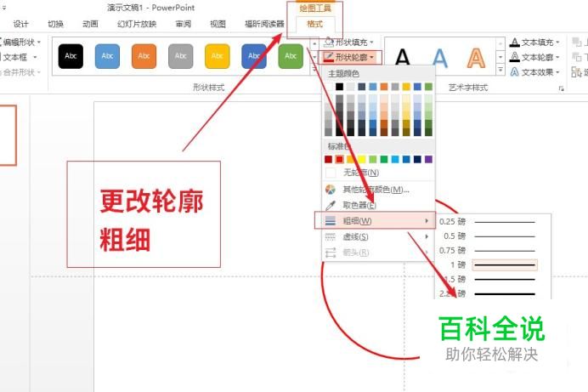The image size is (588, 392).
Task: Choose the blue A WordArt style
Action: (x=440, y=58)
